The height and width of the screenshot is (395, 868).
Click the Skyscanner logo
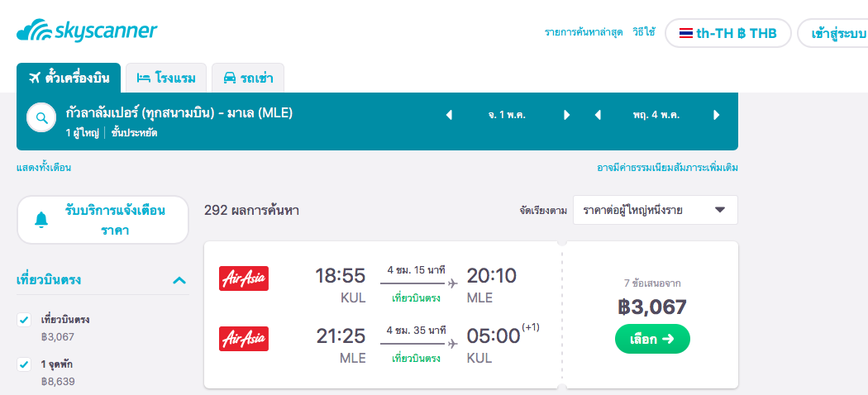(87, 32)
